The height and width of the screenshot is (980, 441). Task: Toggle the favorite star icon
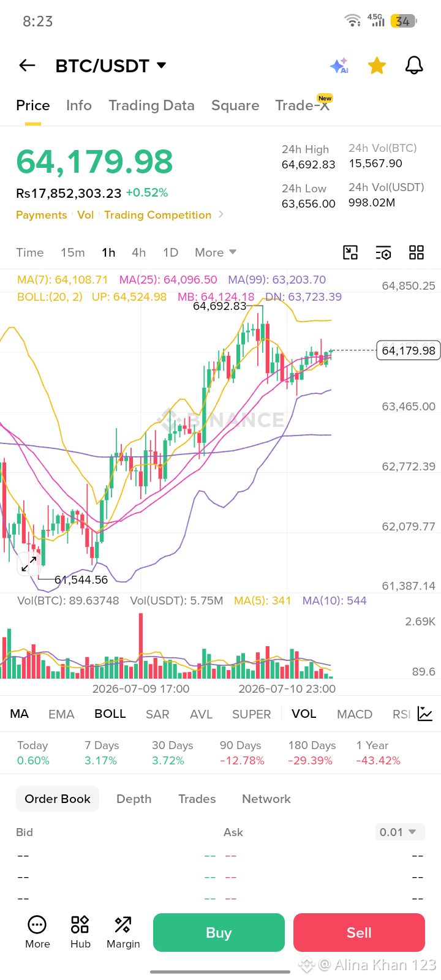pos(377,66)
